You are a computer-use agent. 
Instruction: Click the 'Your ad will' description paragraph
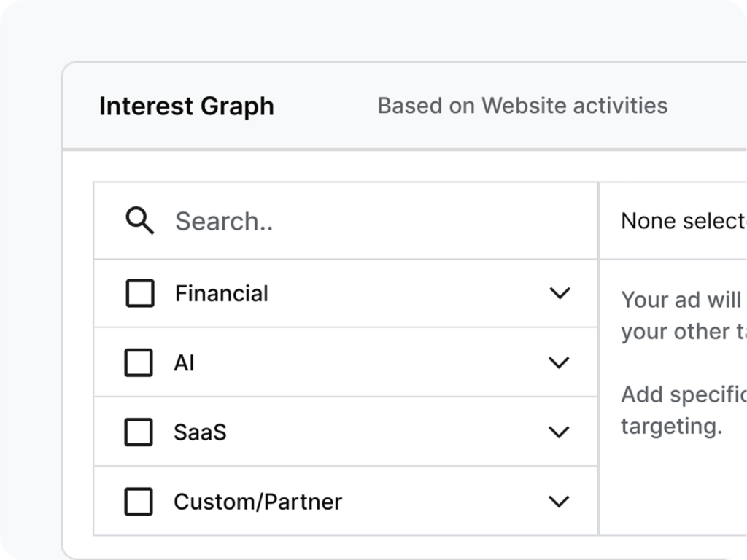[683, 315]
